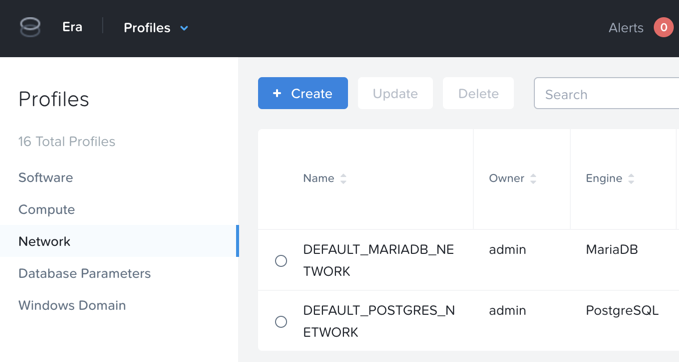Click the Owner column header

(x=506, y=178)
